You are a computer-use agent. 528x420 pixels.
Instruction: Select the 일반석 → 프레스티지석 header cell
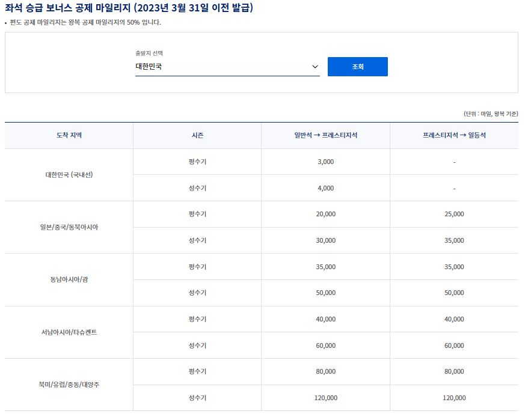[325, 135]
